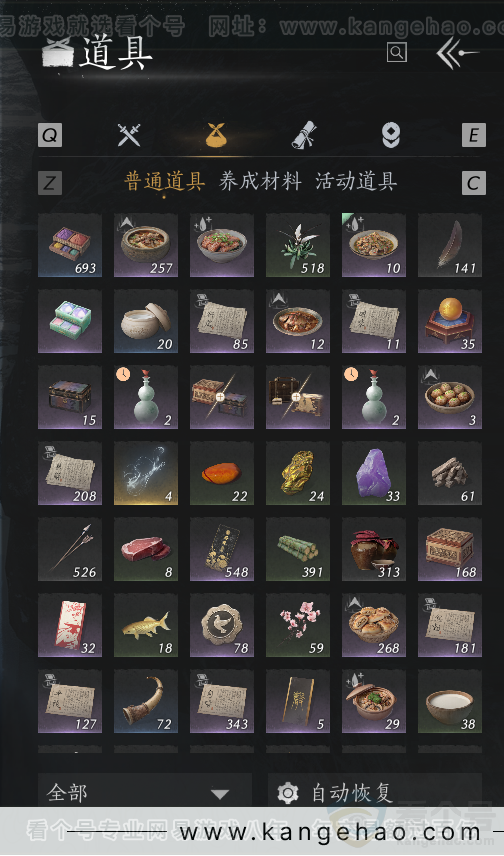Click the back arrow icon at top
Screen dimensions: 504x856
point(456,52)
